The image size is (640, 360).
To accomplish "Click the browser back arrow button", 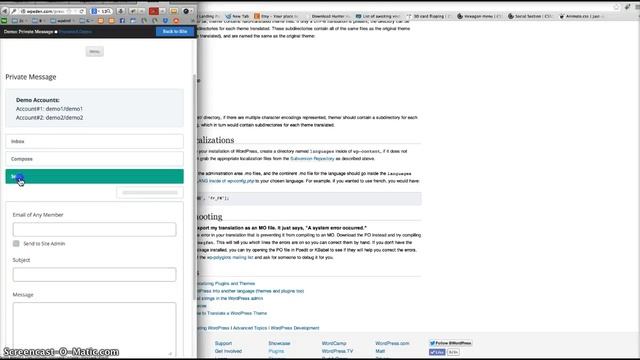I will pyautogui.click(x=5, y=11).
